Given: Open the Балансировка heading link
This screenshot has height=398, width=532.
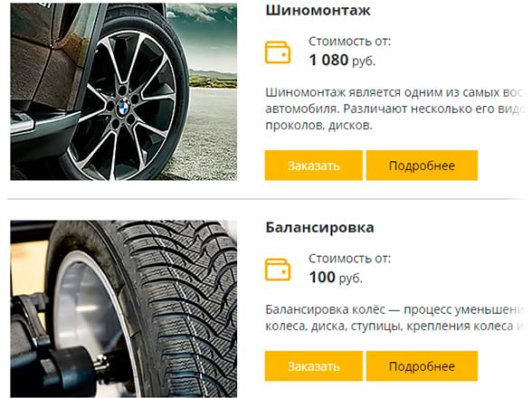Looking at the screenshot, I should point(319,227).
